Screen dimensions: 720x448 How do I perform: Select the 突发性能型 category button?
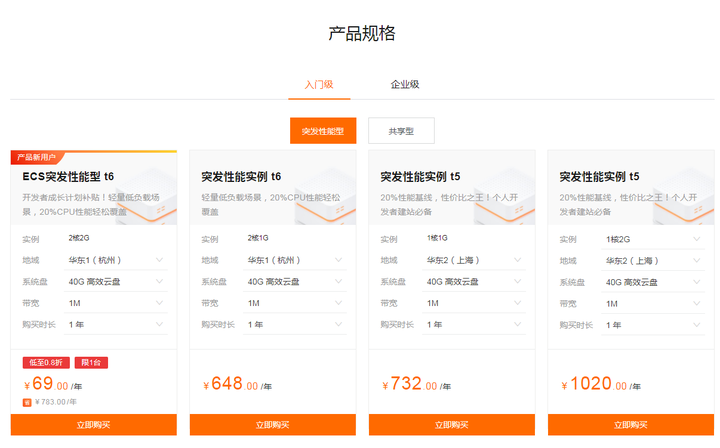[x=323, y=131]
